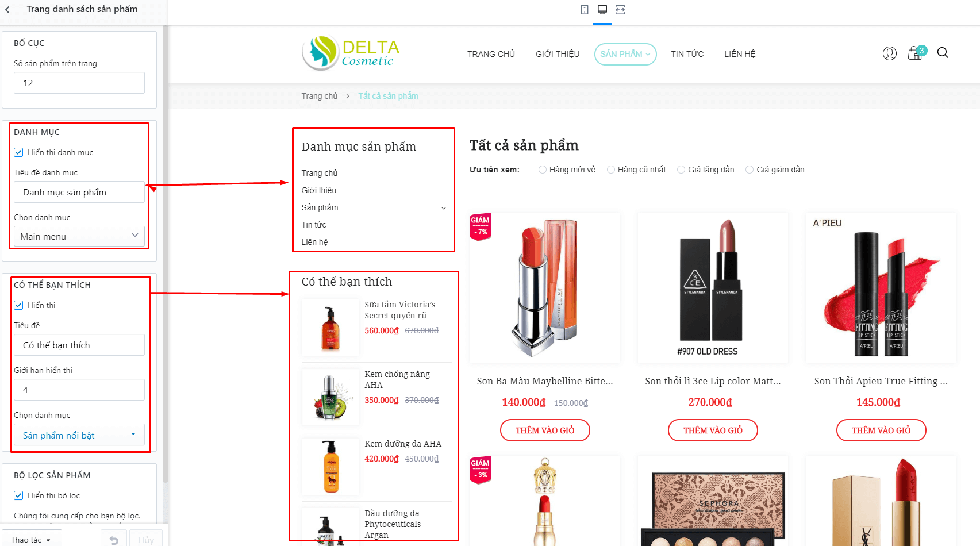The width and height of the screenshot is (980, 546).
Task: Select 'Hàng mới về' sort option
Action: (543, 170)
